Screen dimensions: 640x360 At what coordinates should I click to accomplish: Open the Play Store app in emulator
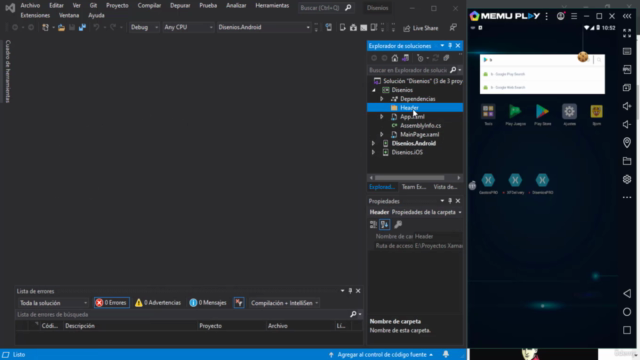coord(542,114)
